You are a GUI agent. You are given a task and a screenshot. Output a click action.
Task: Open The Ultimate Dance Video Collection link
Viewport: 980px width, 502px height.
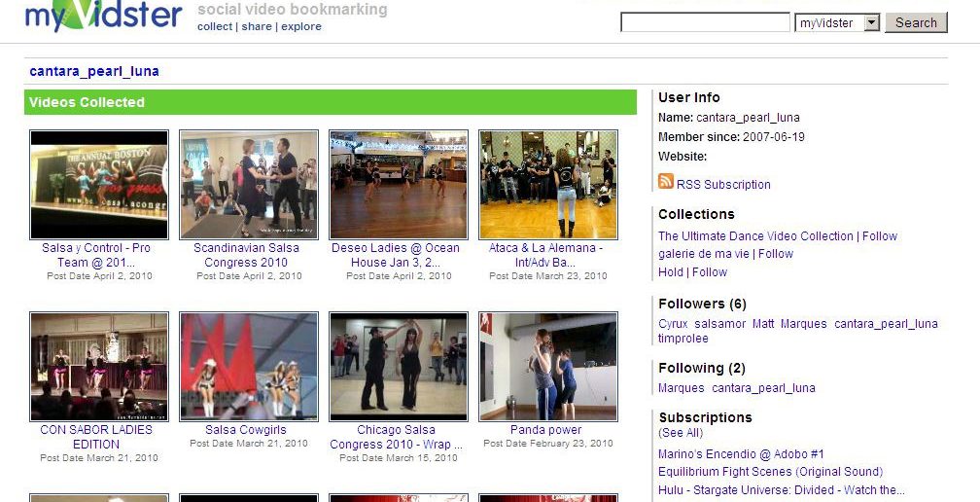tap(755, 236)
